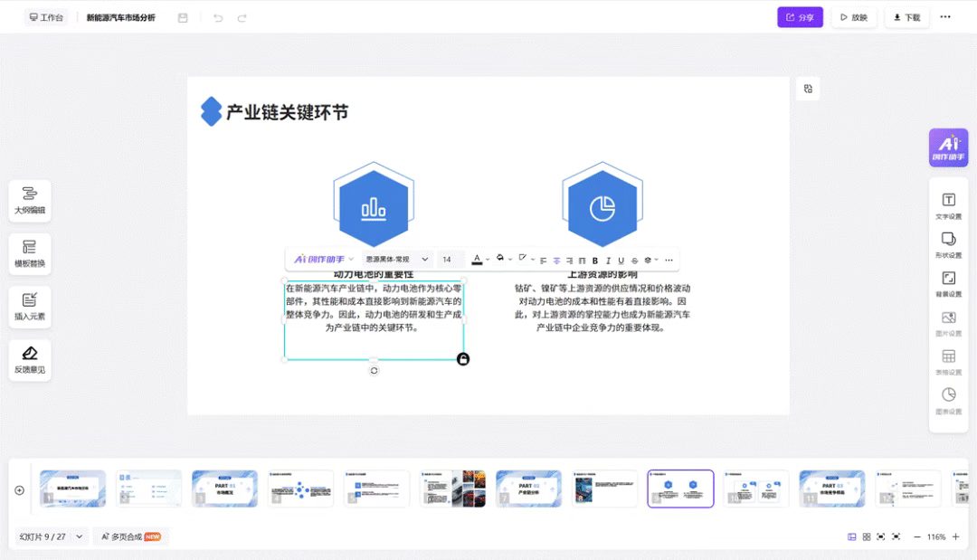Image resolution: width=977 pixels, height=560 pixels.
Task: Open the top-right more options menu
Action: (x=945, y=17)
